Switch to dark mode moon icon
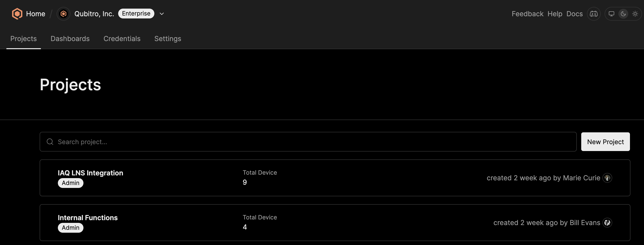644x245 pixels. (623, 14)
